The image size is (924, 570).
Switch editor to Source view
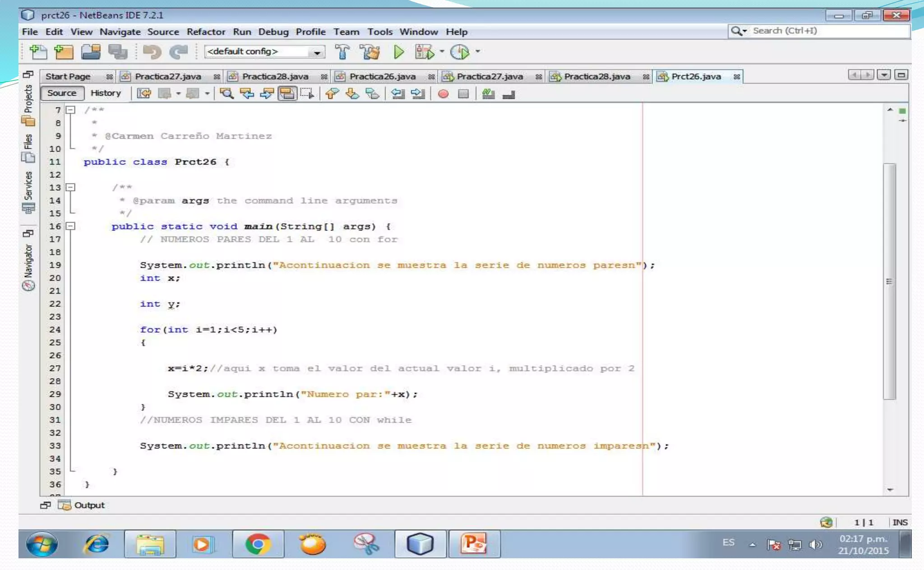[62, 93]
